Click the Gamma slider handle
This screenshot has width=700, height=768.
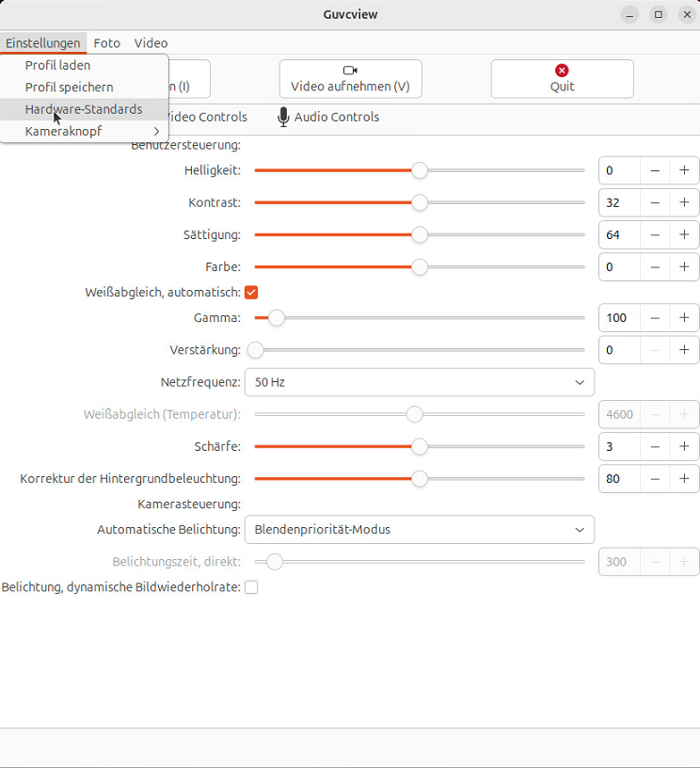(277, 318)
